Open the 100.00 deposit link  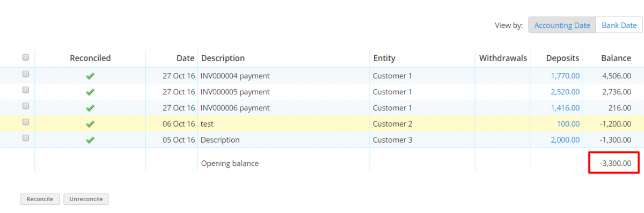pos(568,124)
